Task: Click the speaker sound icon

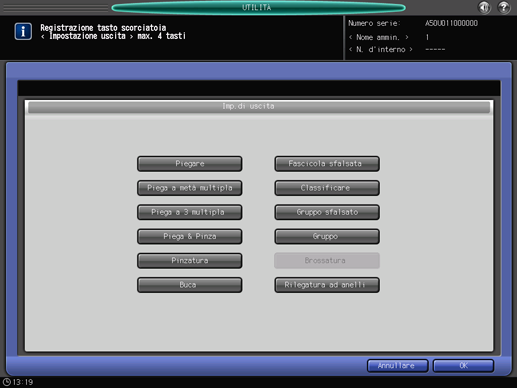Action: pyautogui.click(x=484, y=7)
